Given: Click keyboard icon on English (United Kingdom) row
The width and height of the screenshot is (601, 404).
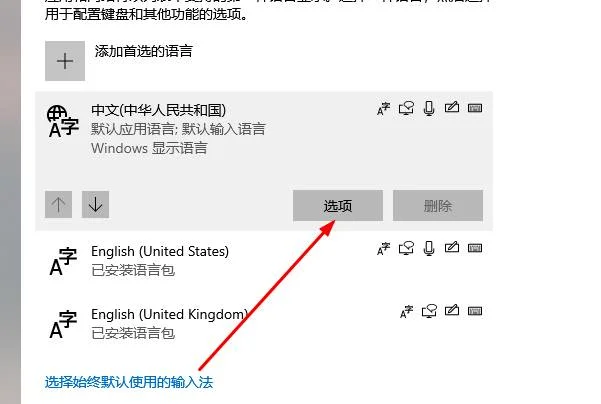Looking at the screenshot, I should (x=475, y=311).
